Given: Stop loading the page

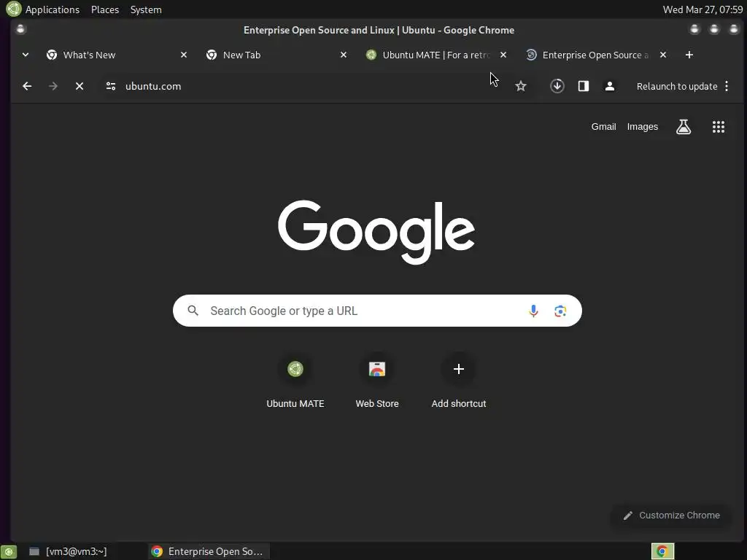Looking at the screenshot, I should pyautogui.click(x=80, y=86).
